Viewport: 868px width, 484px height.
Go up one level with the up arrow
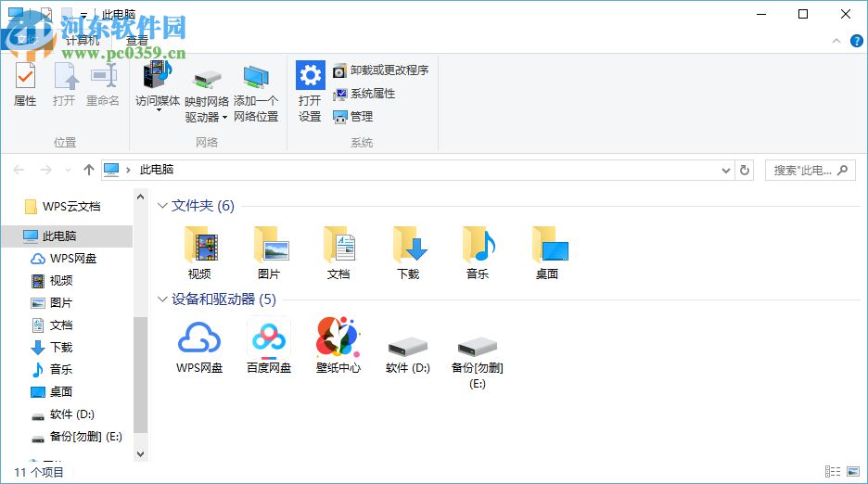tap(89, 170)
